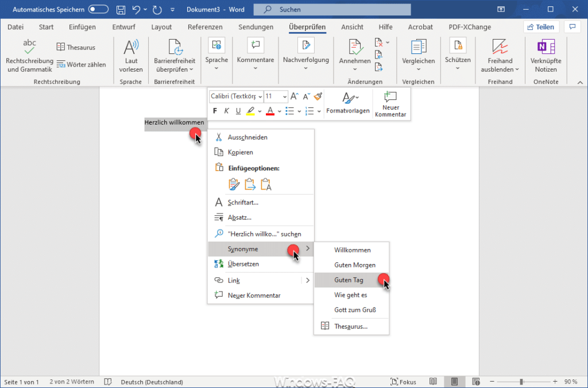
Task: Click the numbered list icon
Action: coord(310,111)
